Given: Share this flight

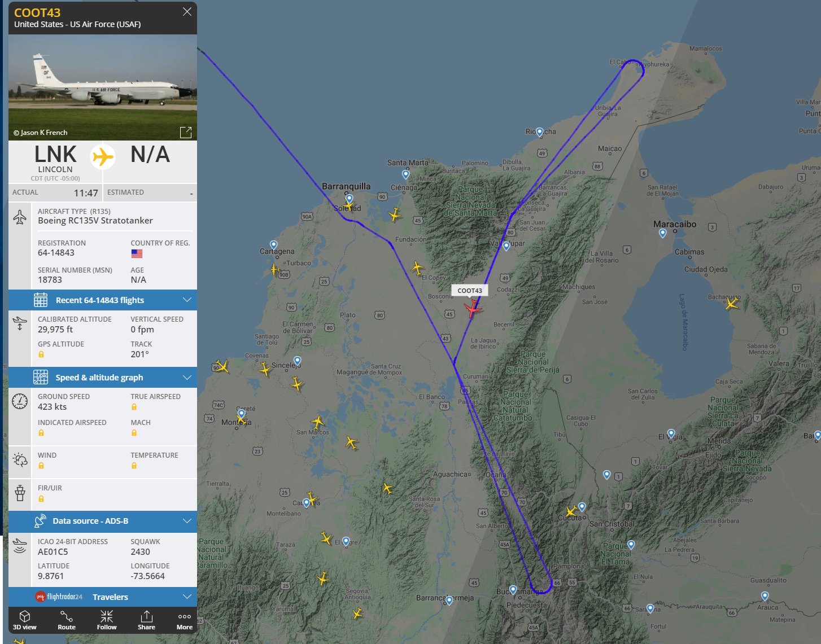Looking at the screenshot, I should point(146,620).
